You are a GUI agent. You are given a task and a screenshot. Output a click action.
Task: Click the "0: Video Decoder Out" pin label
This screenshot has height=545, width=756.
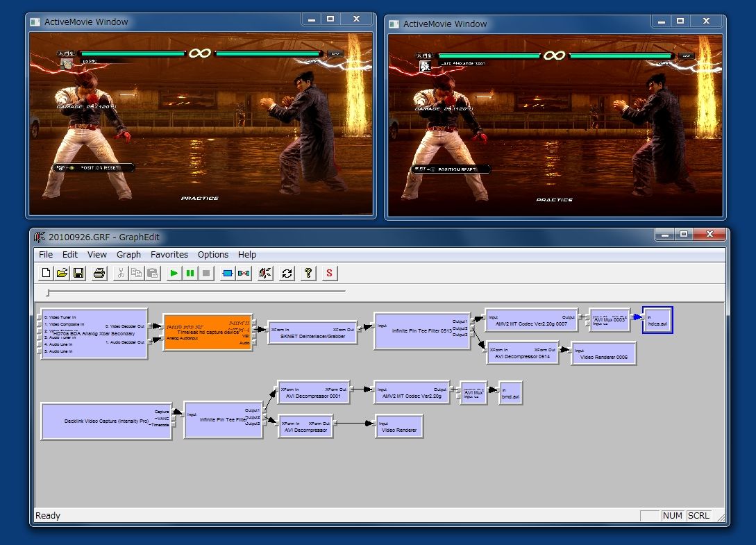[125, 326]
